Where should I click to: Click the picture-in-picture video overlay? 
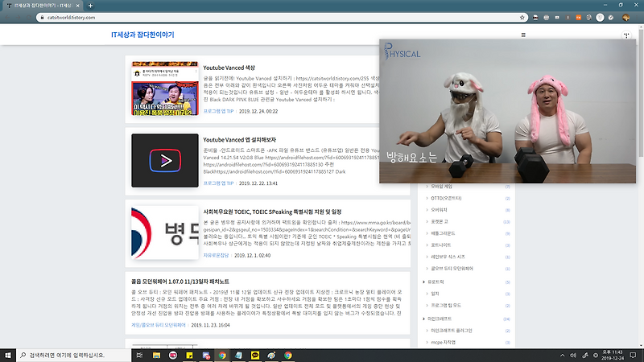(507, 111)
